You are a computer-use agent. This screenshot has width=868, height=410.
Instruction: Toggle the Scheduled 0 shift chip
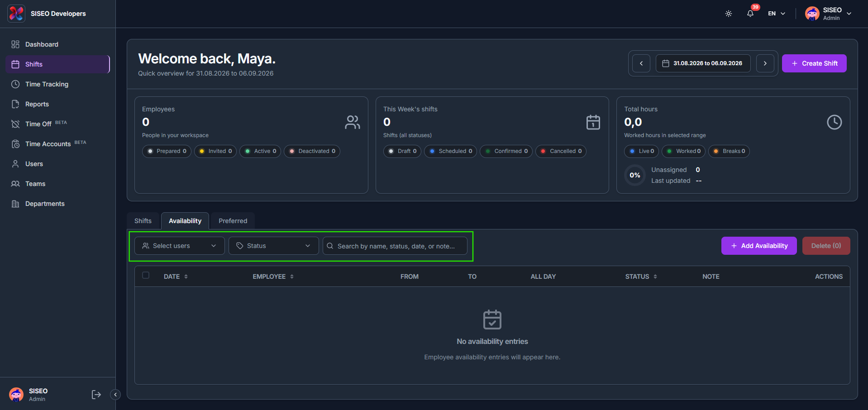tap(451, 151)
